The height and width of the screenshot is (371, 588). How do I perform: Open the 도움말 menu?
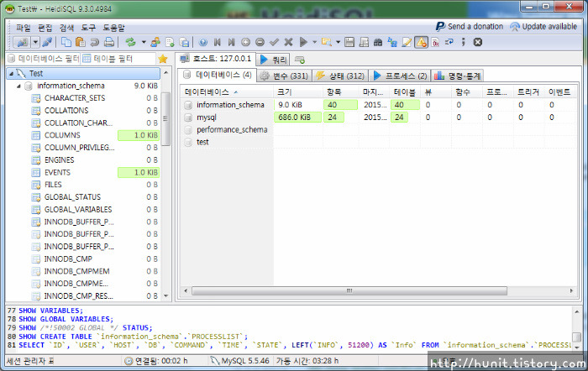113,28
